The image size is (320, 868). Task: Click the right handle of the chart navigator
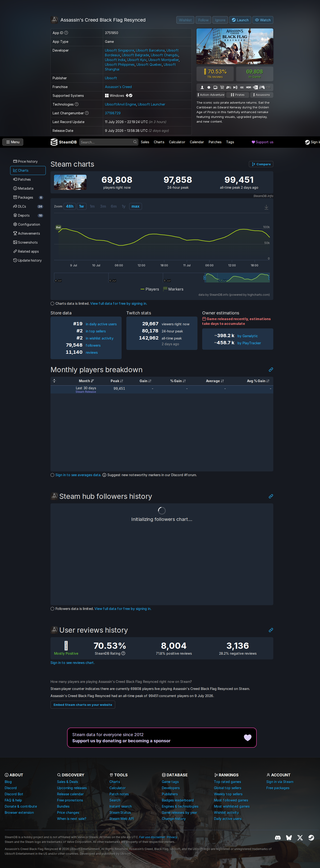[269, 278]
